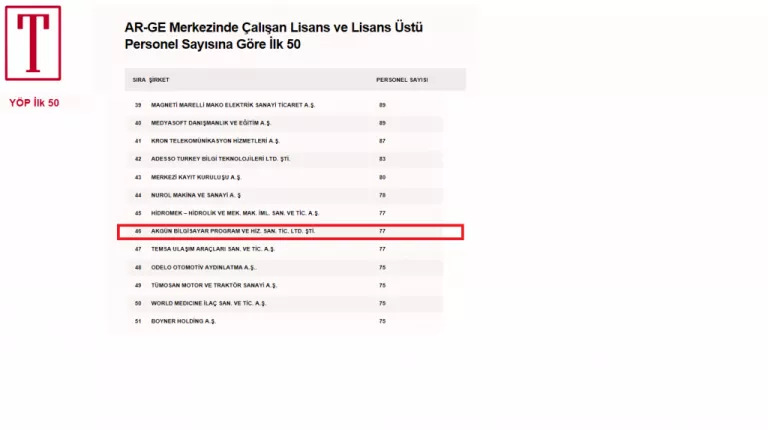Click rank number 51 in SIRA column
Viewport: 768px width, 430px height.
[138, 321]
